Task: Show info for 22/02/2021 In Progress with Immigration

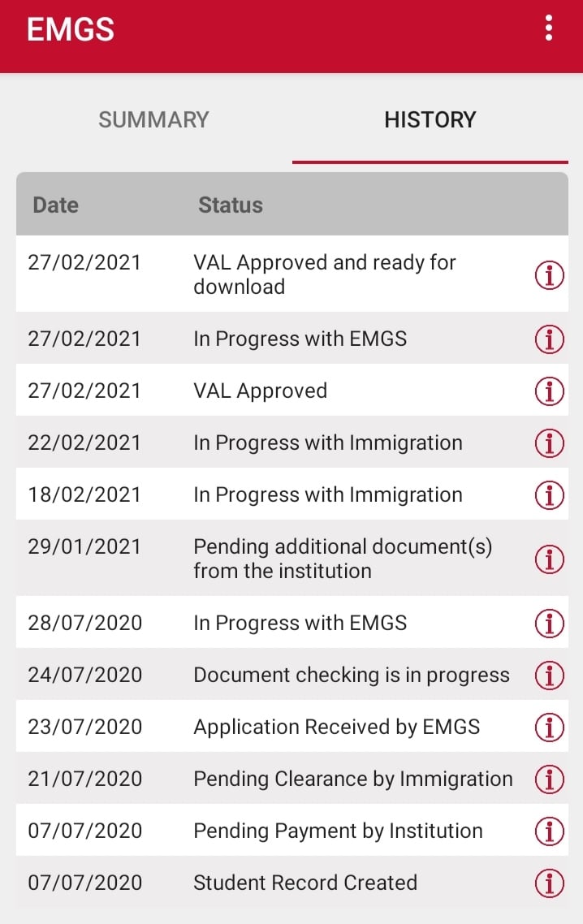Action: pyautogui.click(x=550, y=443)
